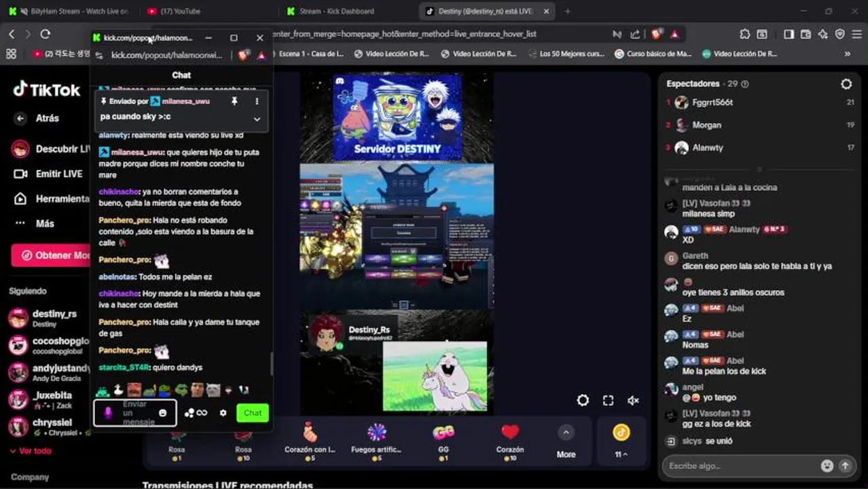
Task: Unmute the live stream audio
Action: (633, 401)
